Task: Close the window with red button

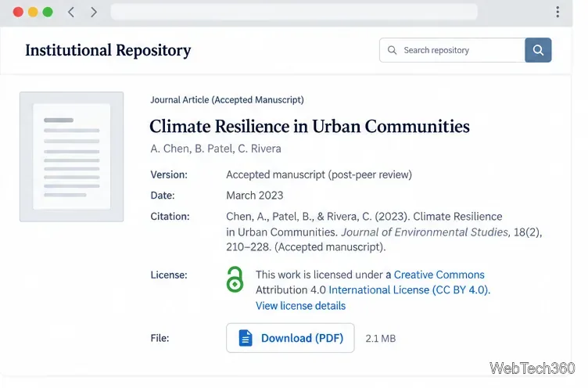Action: [x=18, y=12]
